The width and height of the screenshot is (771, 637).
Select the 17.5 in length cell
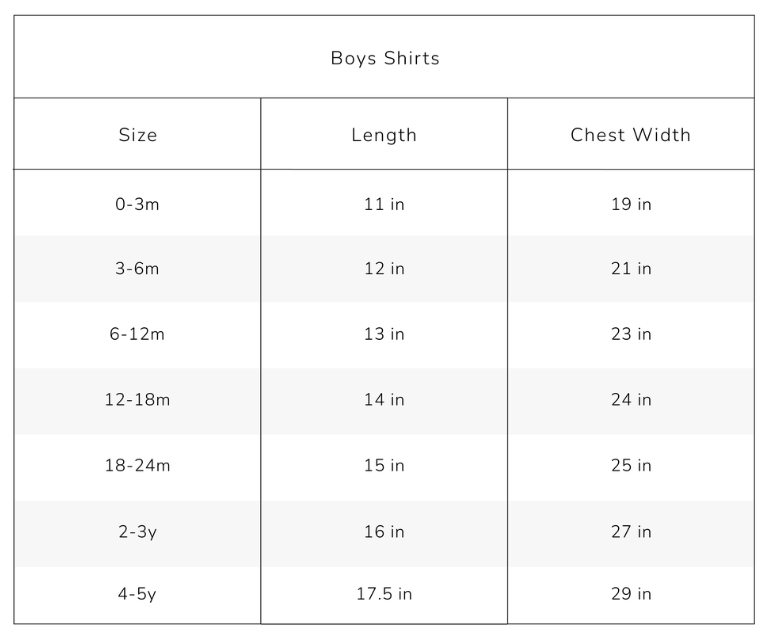click(384, 594)
